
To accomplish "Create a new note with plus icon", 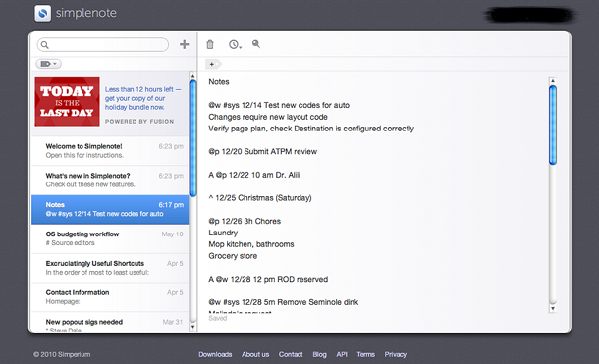I will click(x=185, y=44).
